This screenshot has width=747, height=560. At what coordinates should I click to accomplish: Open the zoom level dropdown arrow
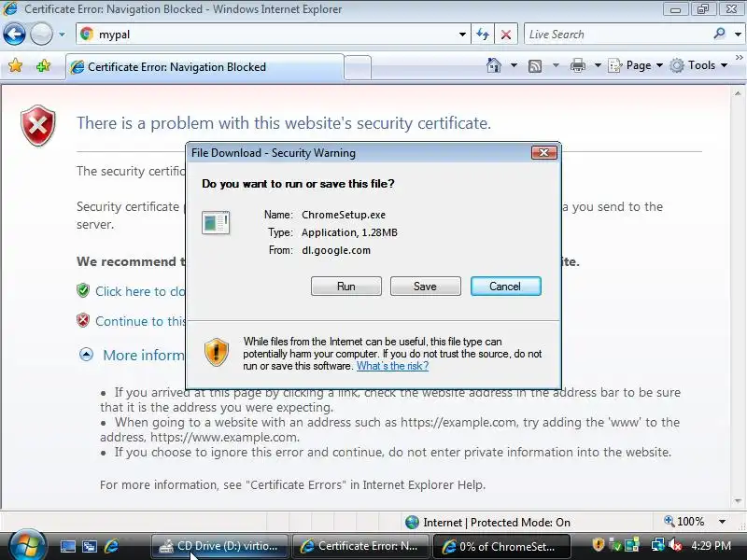click(x=722, y=522)
